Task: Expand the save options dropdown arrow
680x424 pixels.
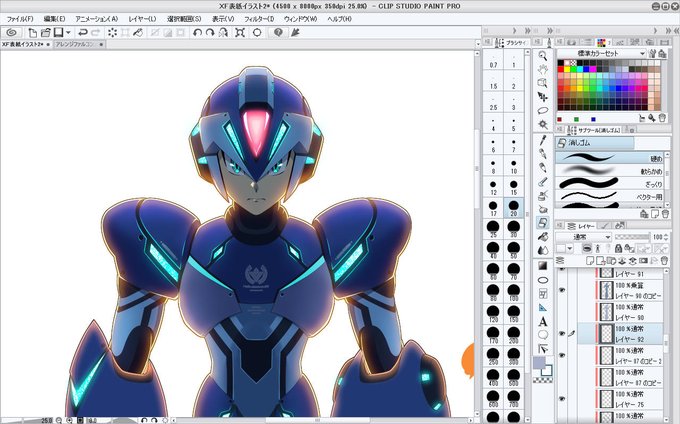Action: [x=68, y=33]
